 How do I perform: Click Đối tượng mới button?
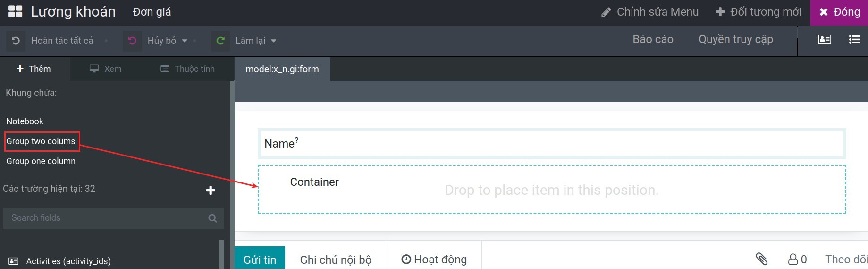758,12
